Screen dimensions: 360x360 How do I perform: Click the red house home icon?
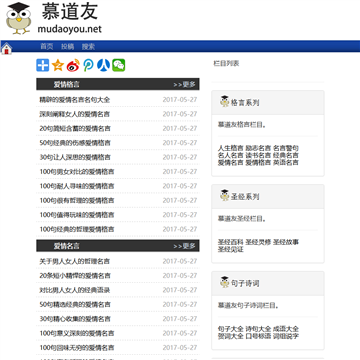[x=7, y=49]
